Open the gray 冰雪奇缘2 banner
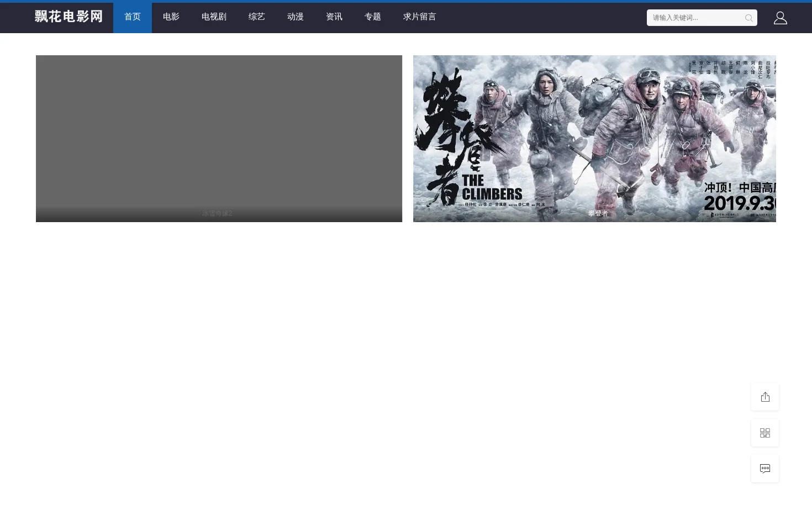The image size is (812, 510). pyautogui.click(x=219, y=139)
